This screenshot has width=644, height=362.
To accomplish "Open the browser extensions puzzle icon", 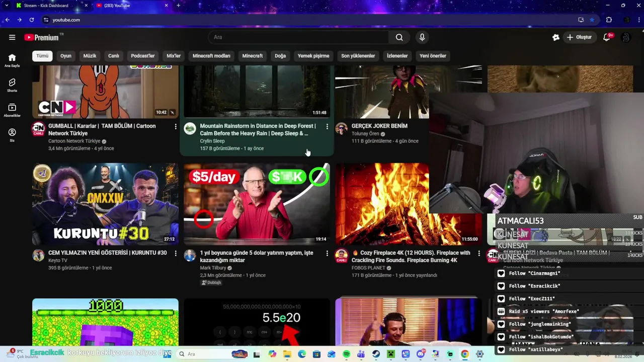I will (609, 20).
